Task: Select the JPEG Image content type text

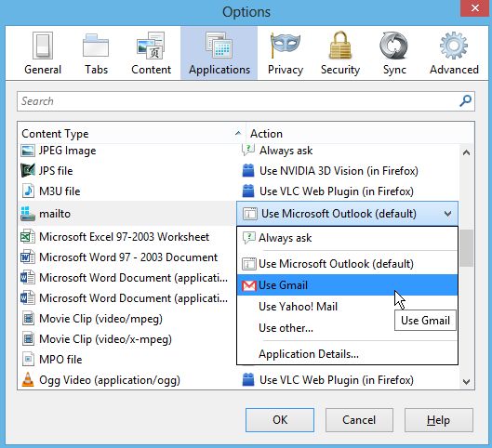Action: [x=68, y=151]
